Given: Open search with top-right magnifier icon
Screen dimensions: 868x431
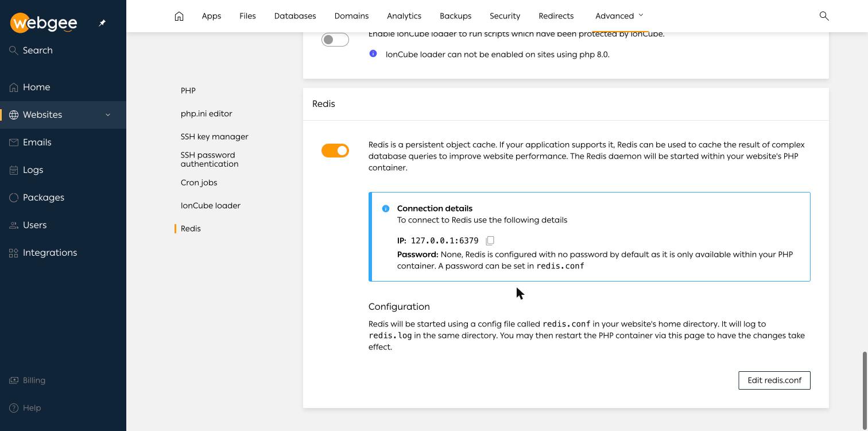Looking at the screenshot, I should 824,16.
